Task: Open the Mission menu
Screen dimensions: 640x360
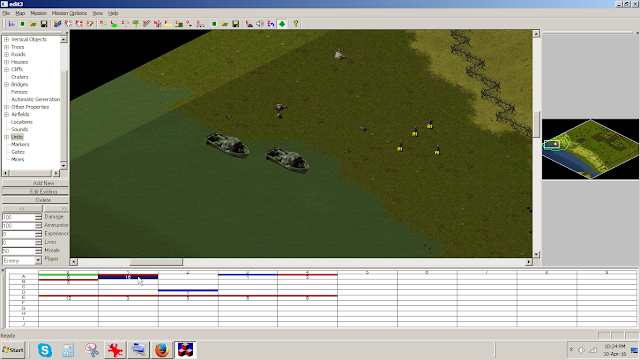Action: tap(38, 13)
